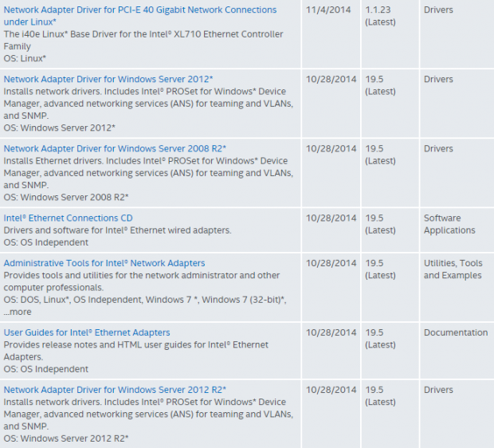
Task: Click the 'OS: Windows Server 2012 R2*' text
Action: coord(66,438)
